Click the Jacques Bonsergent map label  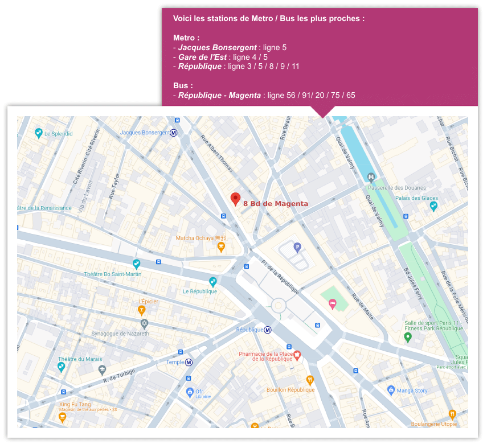(x=145, y=133)
